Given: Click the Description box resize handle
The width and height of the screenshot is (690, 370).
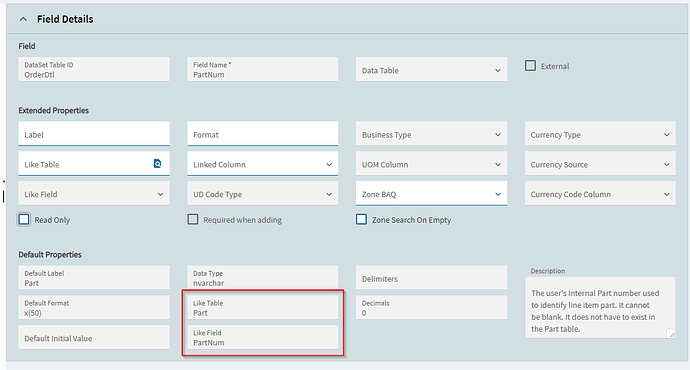Looking at the screenshot, I should tap(672, 334).
